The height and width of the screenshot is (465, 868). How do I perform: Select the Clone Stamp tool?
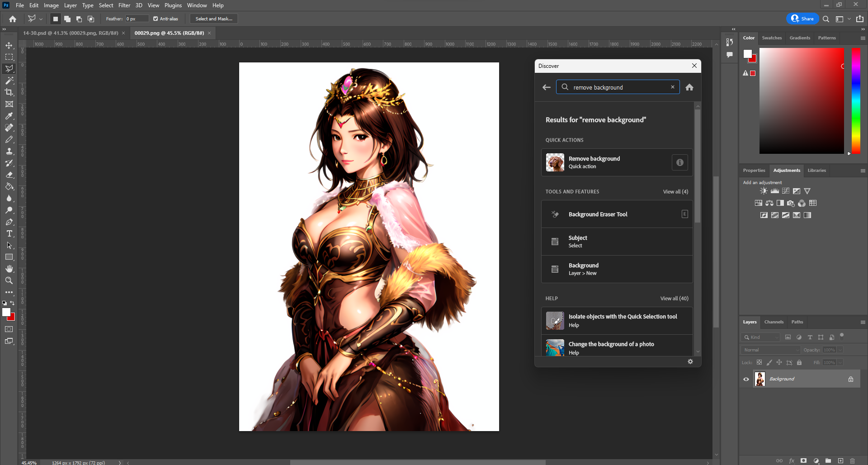[x=9, y=151]
